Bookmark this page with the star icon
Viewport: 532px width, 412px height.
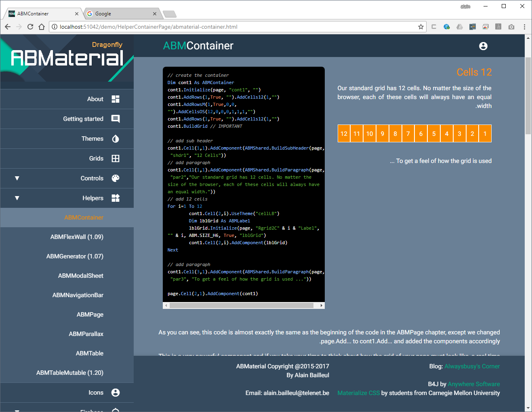tap(421, 27)
